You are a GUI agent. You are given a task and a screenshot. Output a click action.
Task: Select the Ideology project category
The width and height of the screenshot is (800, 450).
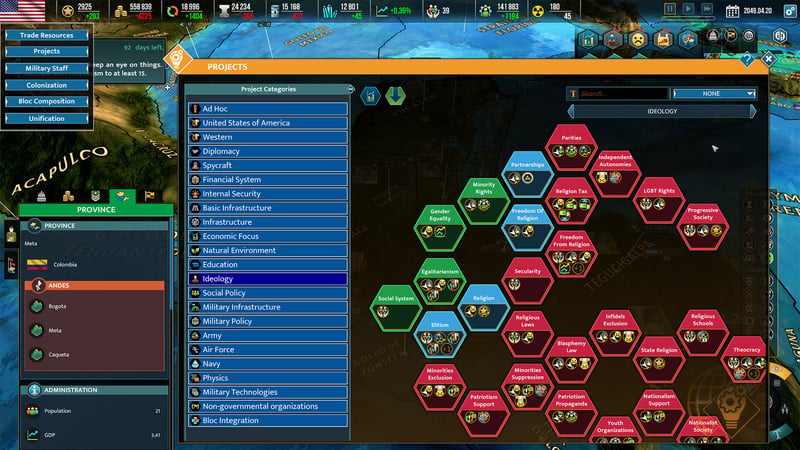tap(268, 279)
